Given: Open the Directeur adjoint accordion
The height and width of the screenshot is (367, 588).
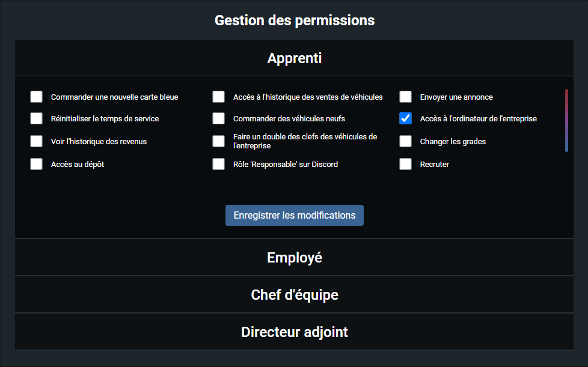Looking at the screenshot, I should coord(295,332).
